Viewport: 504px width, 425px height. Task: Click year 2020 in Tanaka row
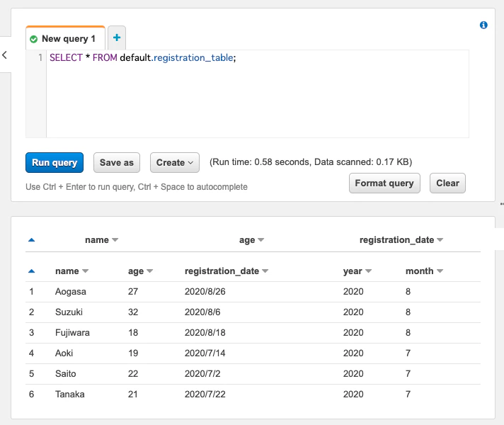(353, 395)
